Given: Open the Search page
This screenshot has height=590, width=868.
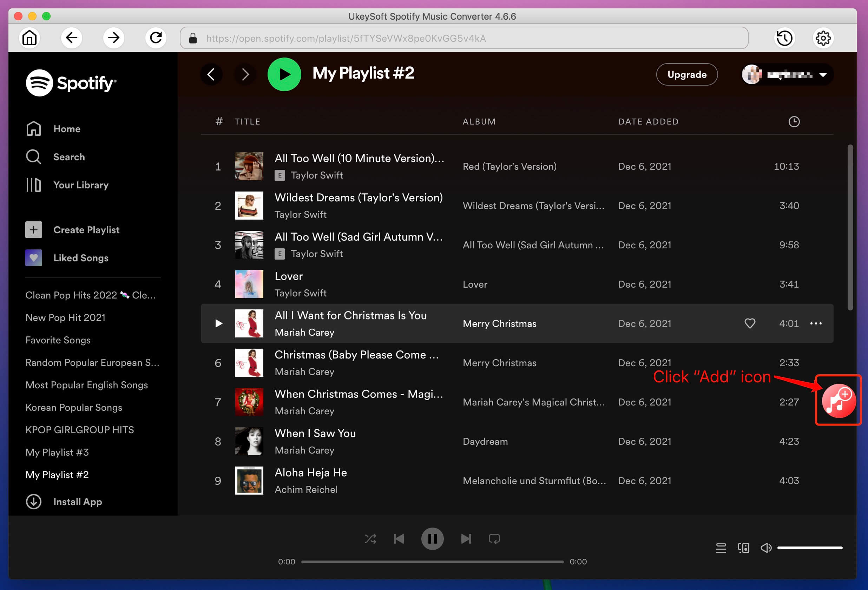Looking at the screenshot, I should click(x=69, y=157).
